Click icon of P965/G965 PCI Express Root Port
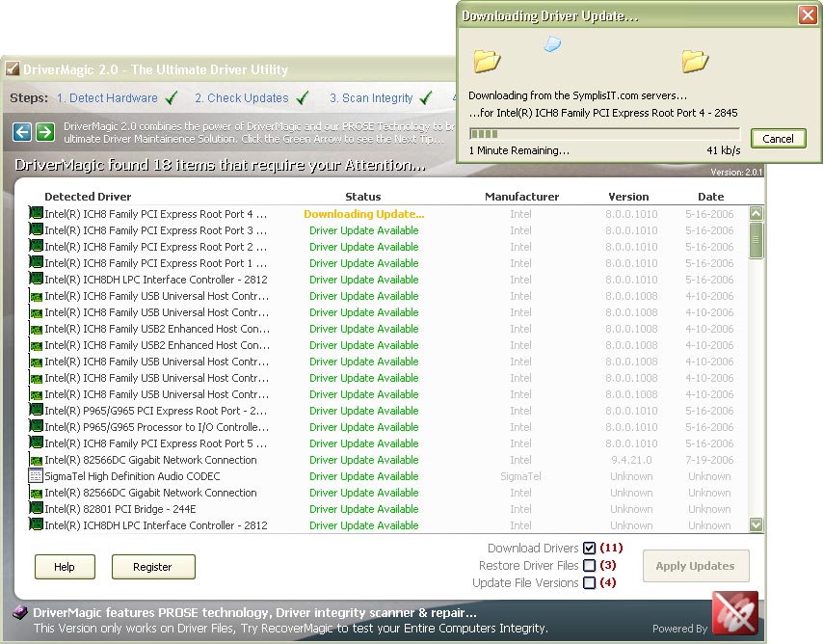This screenshot has width=823, height=644. 36,410
